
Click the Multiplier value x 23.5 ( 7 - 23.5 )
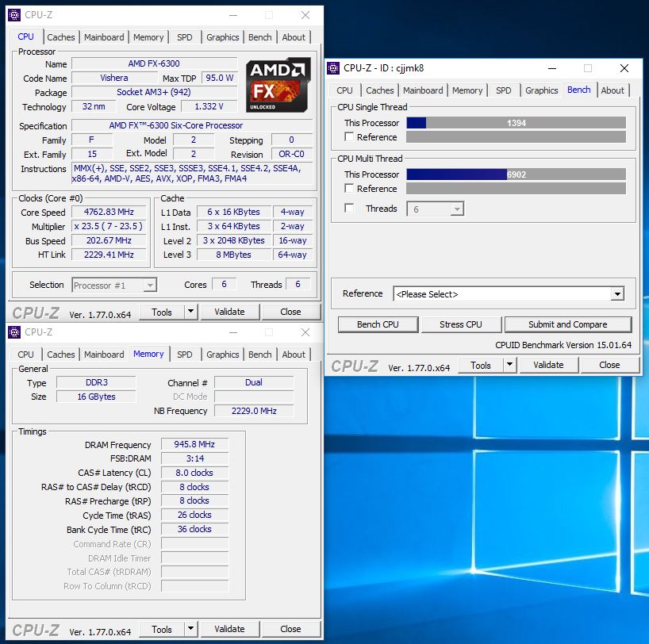pyautogui.click(x=109, y=226)
